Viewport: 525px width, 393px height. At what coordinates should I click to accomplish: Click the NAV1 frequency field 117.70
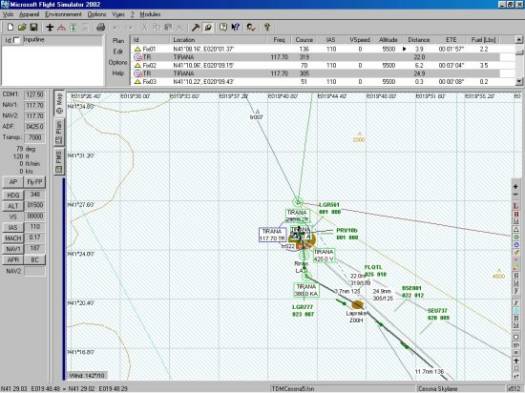click(x=35, y=105)
